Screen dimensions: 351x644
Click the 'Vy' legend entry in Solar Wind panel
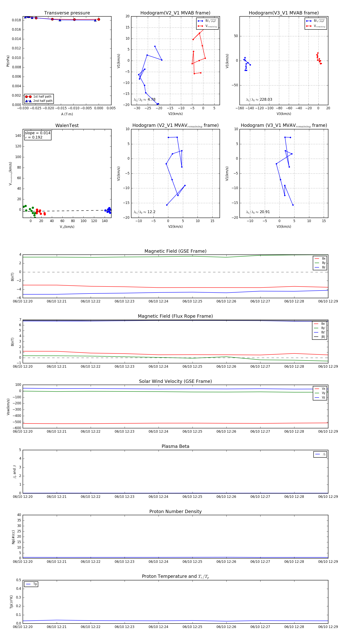click(x=320, y=393)
